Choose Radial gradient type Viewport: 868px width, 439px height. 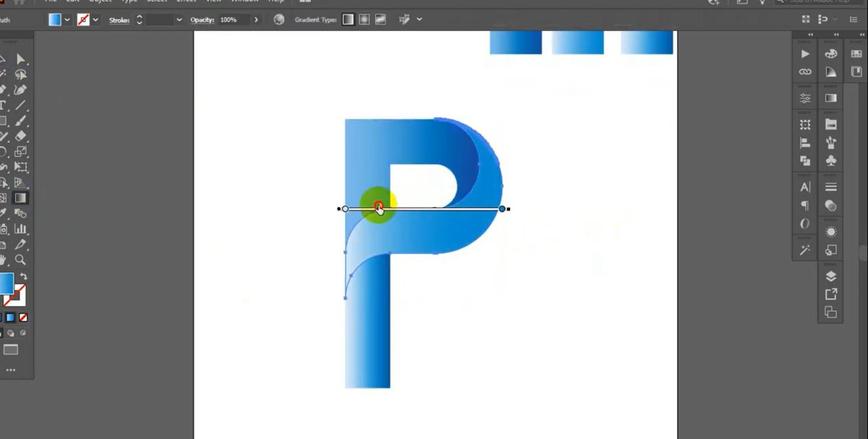(365, 20)
